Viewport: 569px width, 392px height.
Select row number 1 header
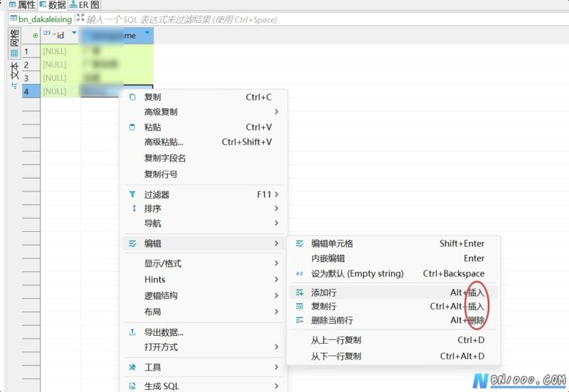pyautogui.click(x=31, y=51)
